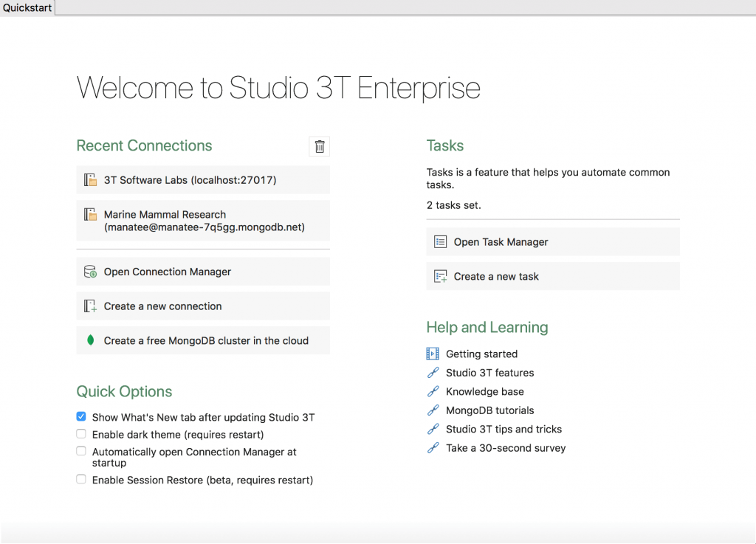The image size is (756, 544).
Task: Take a 30-second survey link
Action: tap(506, 448)
